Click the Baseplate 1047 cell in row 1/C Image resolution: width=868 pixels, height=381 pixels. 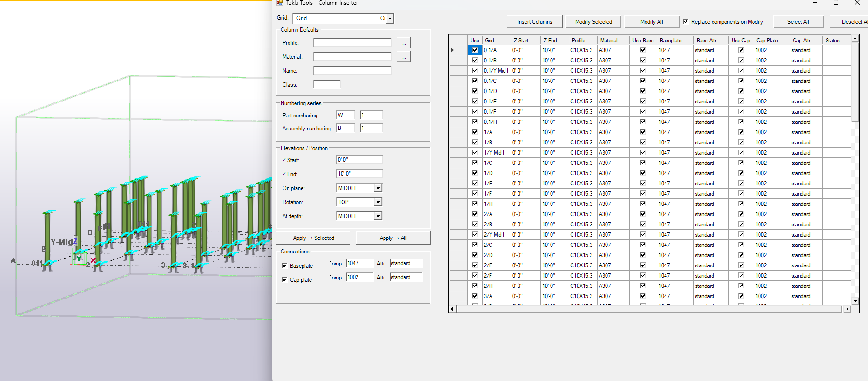[675, 163]
